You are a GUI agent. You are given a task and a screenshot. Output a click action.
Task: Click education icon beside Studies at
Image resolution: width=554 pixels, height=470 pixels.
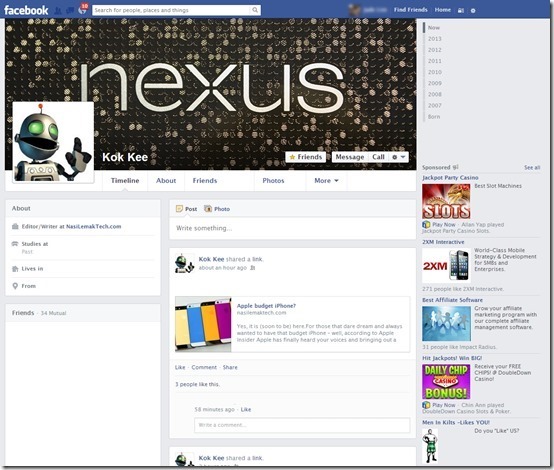[15, 244]
